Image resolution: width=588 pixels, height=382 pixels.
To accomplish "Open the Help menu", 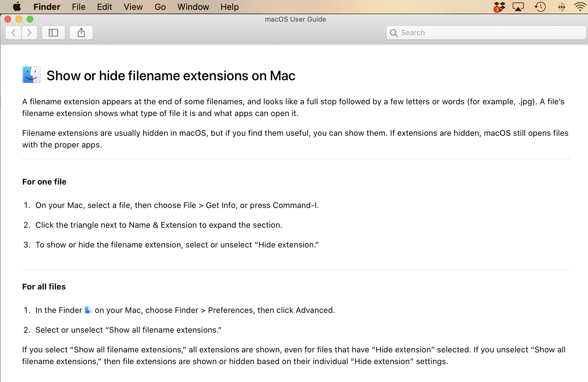I will [x=229, y=7].
